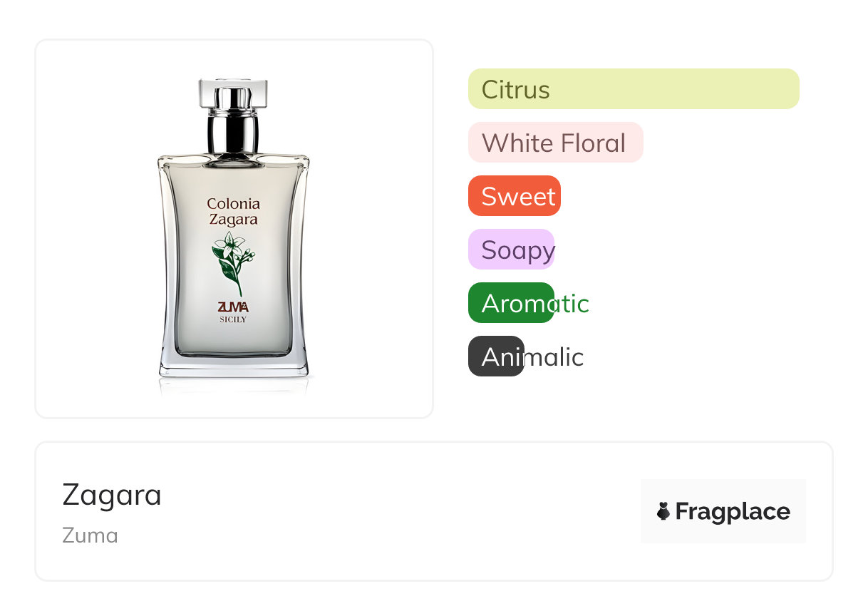The image size is (868, 616).
Task: Click the Fragplace wordmark text
Action: [x=733, y=511]
